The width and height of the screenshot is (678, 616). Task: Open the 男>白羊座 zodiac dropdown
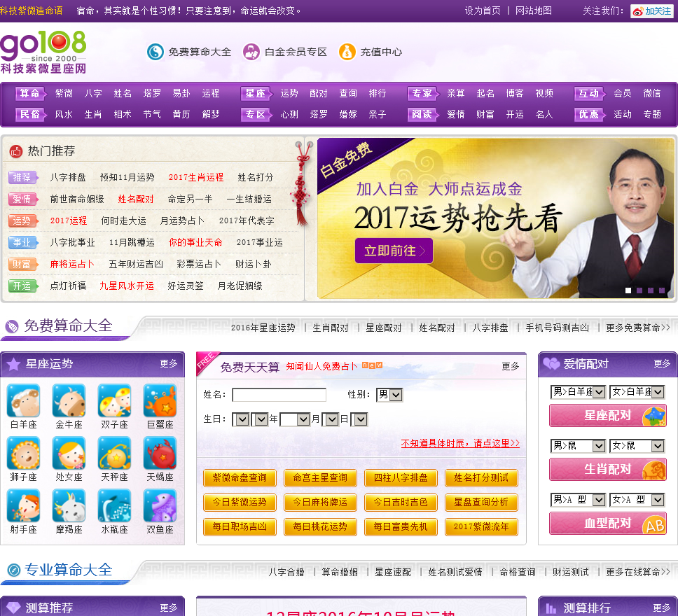click(x=578, y=392)
